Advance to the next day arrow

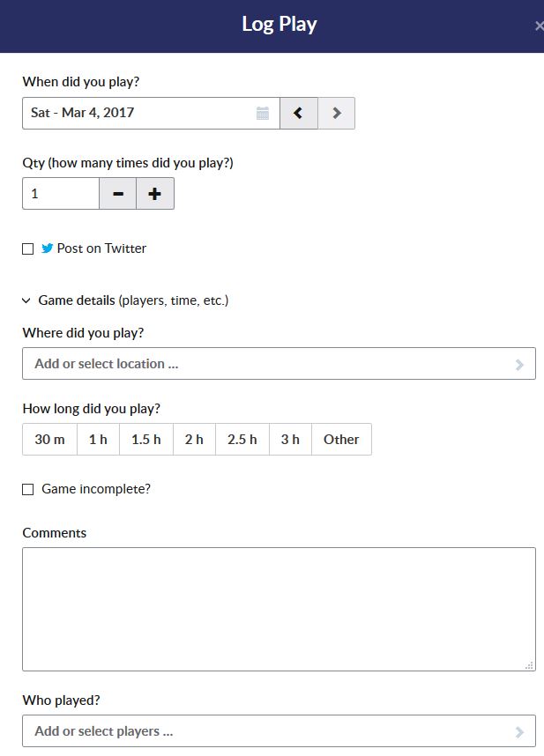pyautogui.click(x=336, y=113)
